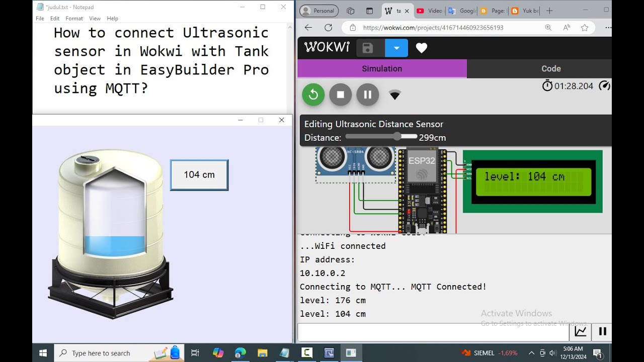Screen dimensions: 644x362
Task: Select the LCD display showing level
Action: pos(532,182)
